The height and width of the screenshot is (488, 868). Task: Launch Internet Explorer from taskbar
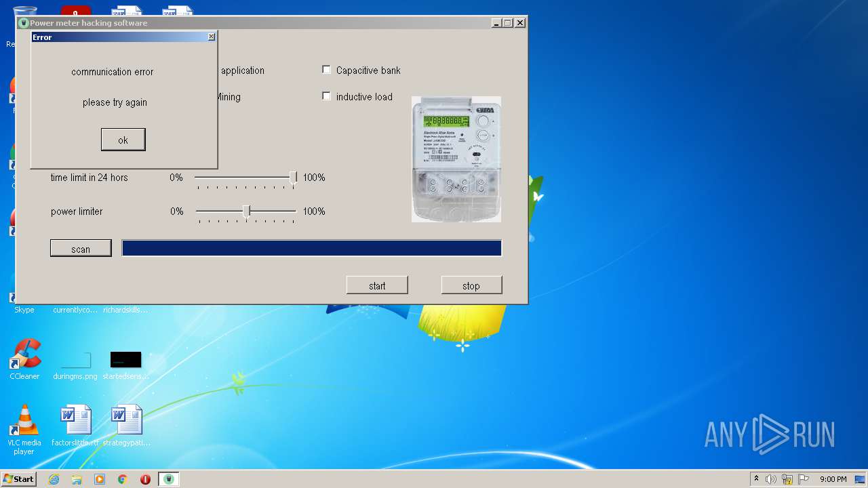[54, 479]
